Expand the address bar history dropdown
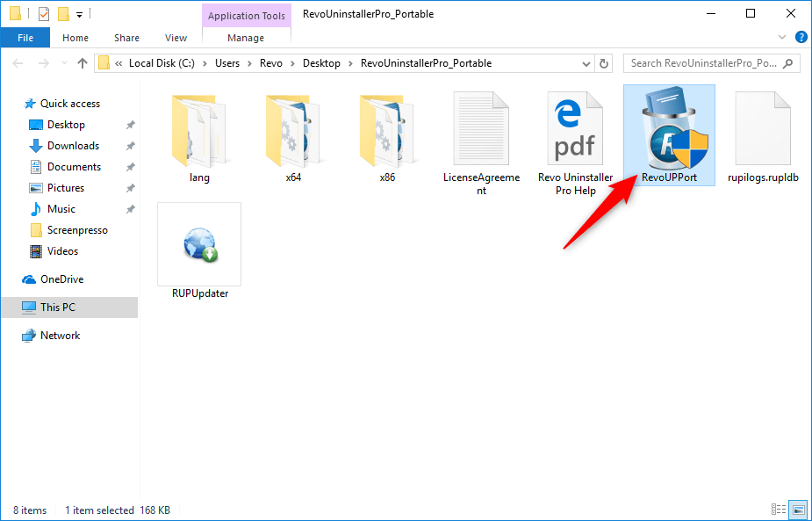The height and width of the screenshot is (521, 812). point(586,64)
